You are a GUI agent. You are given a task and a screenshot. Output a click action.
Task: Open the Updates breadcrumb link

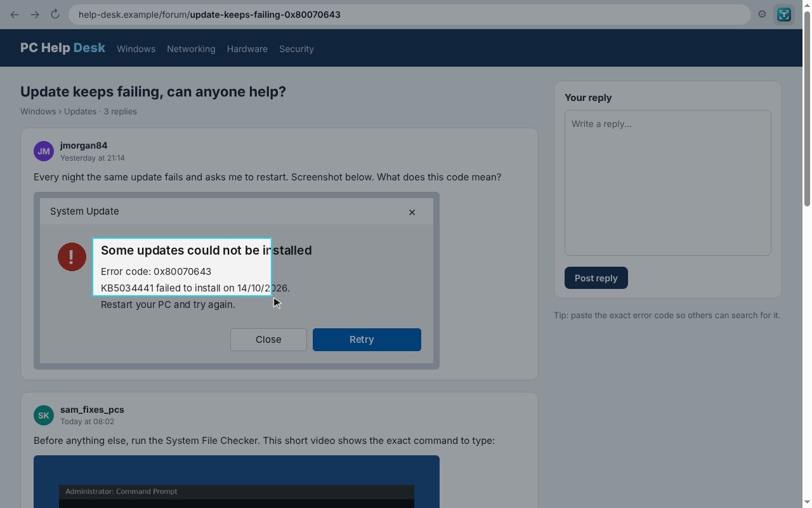pos(80,111)
